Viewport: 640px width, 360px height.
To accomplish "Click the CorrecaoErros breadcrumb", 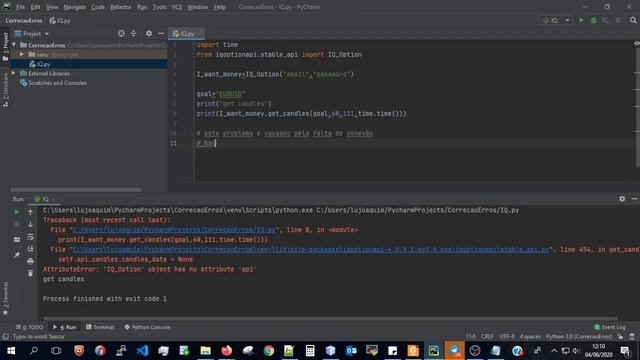I will 24,20.
